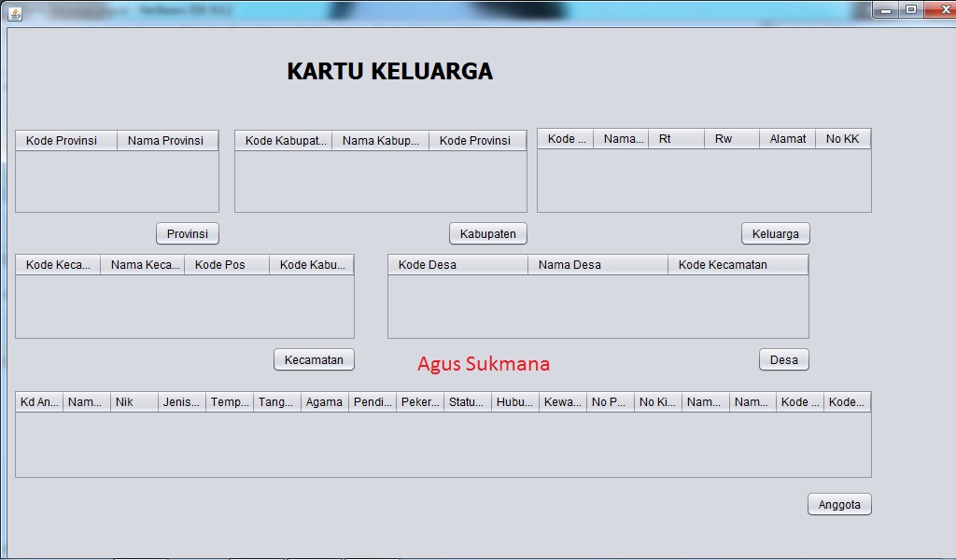Click the Kode Kecamatan column header

pyautogui.click(x=738, y=264)
